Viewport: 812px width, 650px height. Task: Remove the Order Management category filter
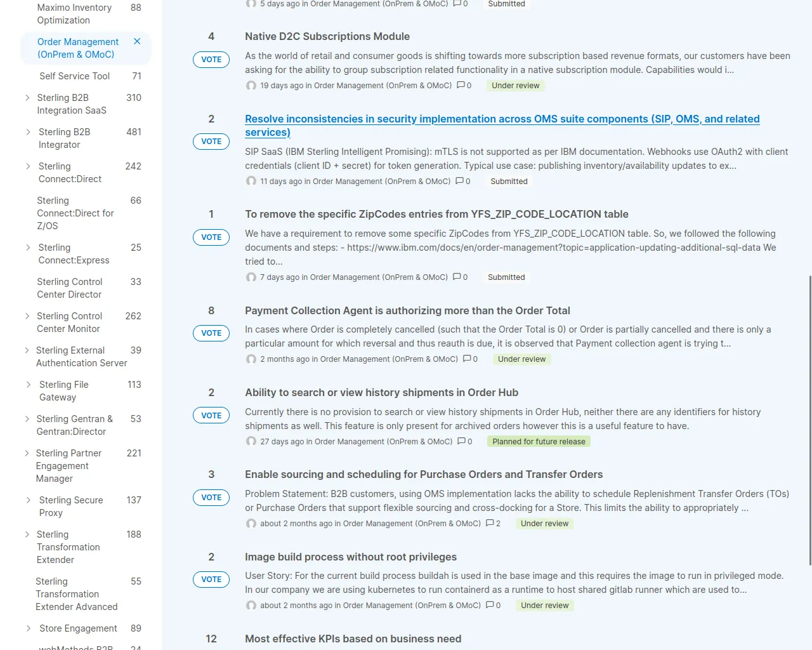[137, 41]
